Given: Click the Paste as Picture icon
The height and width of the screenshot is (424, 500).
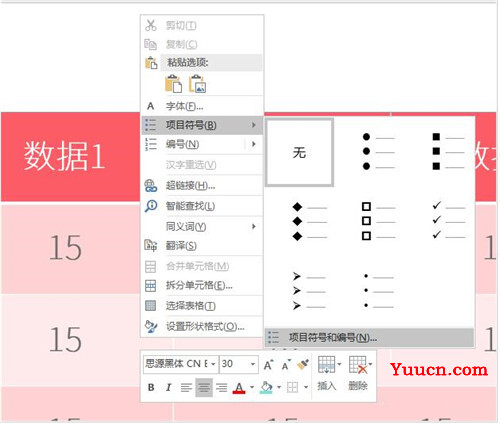Looking at the screenshot, I should point(197,83).
